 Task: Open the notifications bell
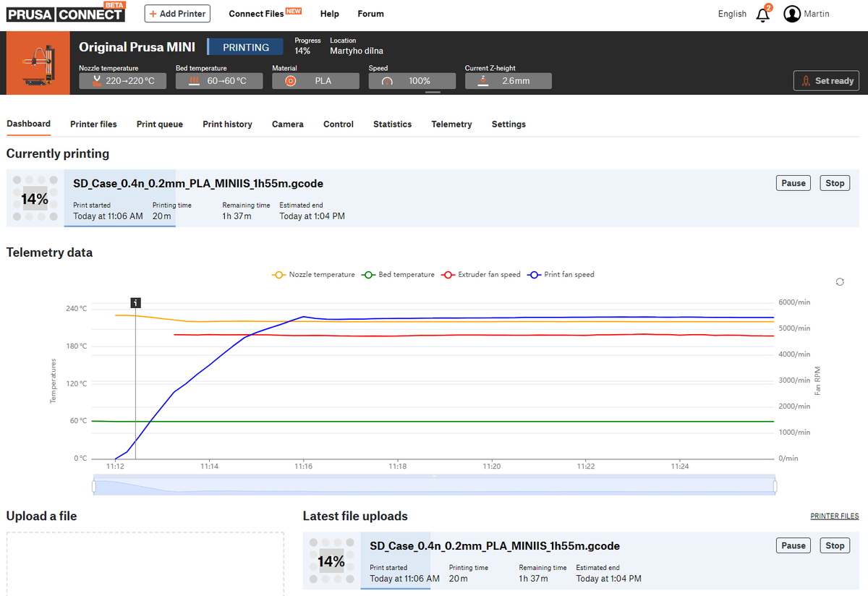point(763,14)
